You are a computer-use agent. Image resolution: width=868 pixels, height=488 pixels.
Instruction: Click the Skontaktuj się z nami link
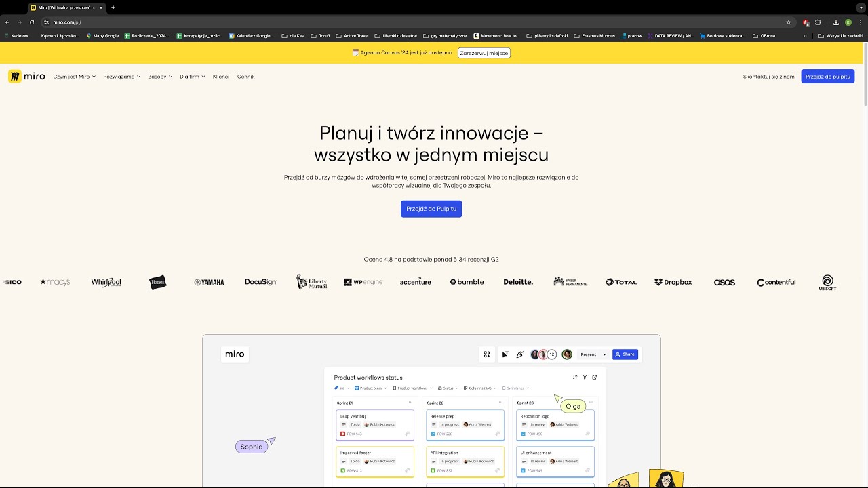pyautogui.click(x=770, y=77)
